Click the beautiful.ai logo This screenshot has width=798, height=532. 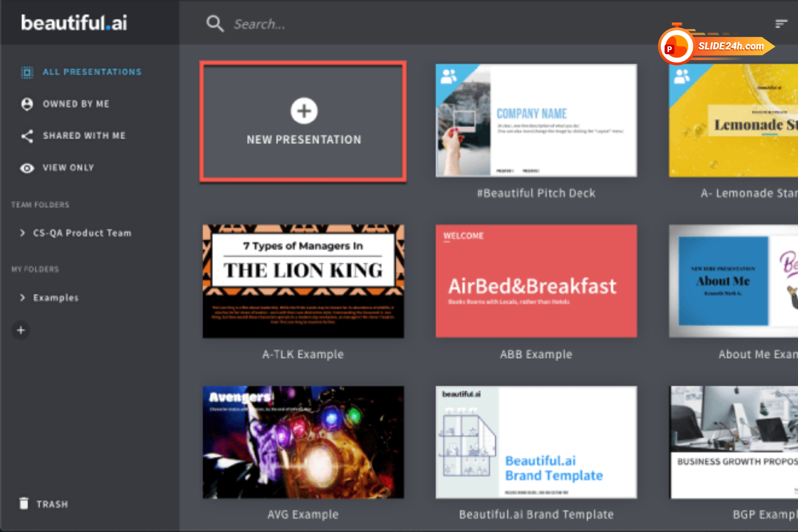tap(74, 23)
